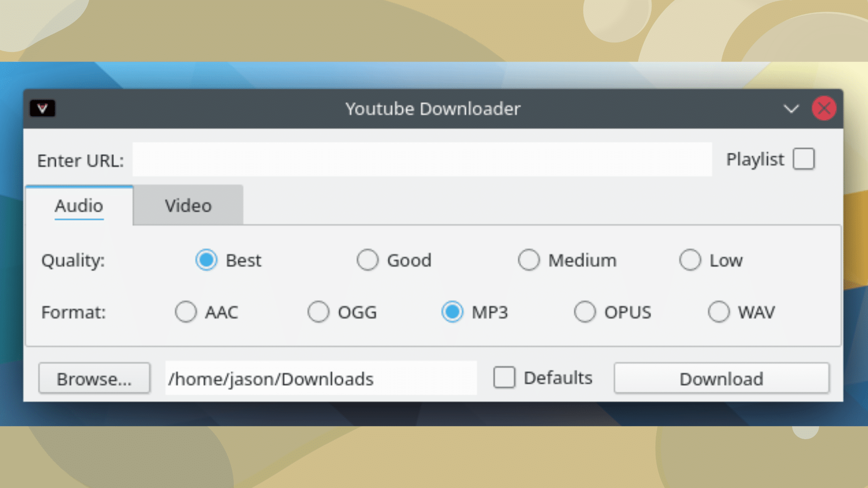The height and width of the screenshot is (488, 868).
Task: Select Medium quality radio button
Action: click(529, 260)
